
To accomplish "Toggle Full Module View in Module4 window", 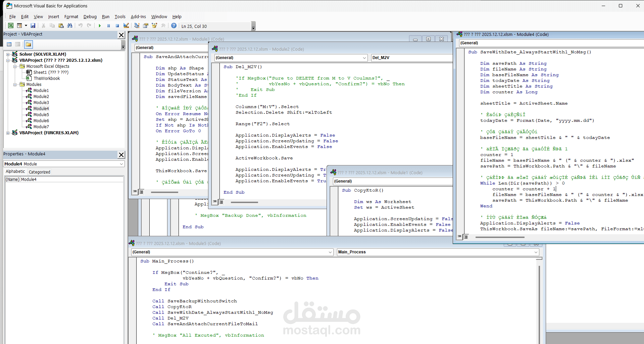I will [x=466, y=237].
